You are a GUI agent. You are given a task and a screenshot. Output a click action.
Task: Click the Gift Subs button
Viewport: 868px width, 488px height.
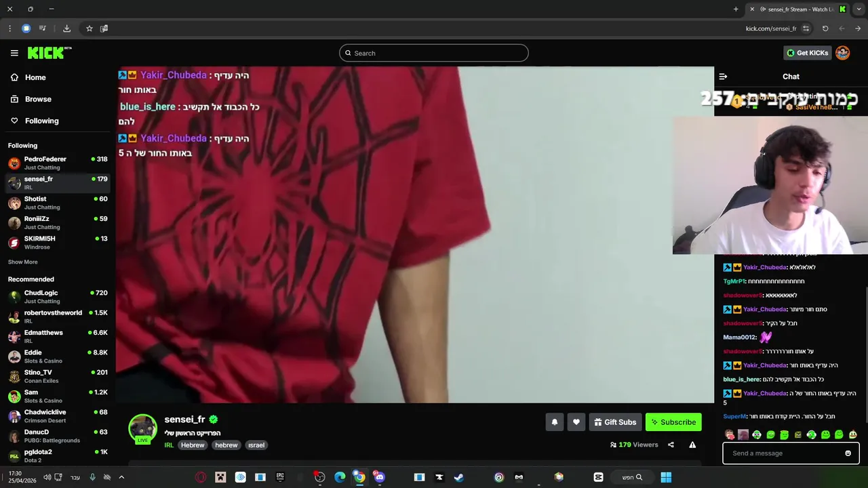(x=615, y=422)
